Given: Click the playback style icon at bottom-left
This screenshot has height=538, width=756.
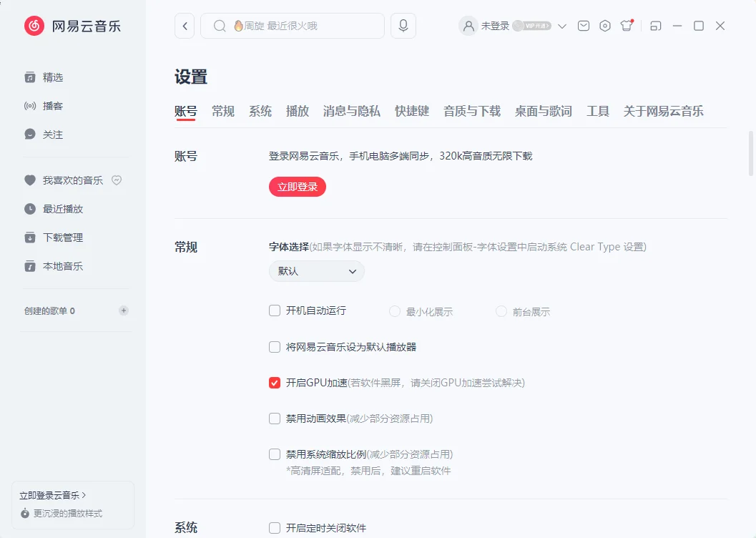Looking at the screenshot, I should click(25, 514).
